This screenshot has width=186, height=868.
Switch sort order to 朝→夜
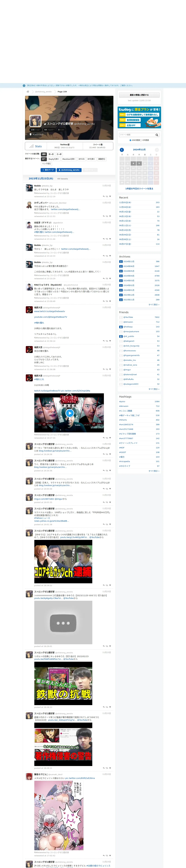point(51,154)
